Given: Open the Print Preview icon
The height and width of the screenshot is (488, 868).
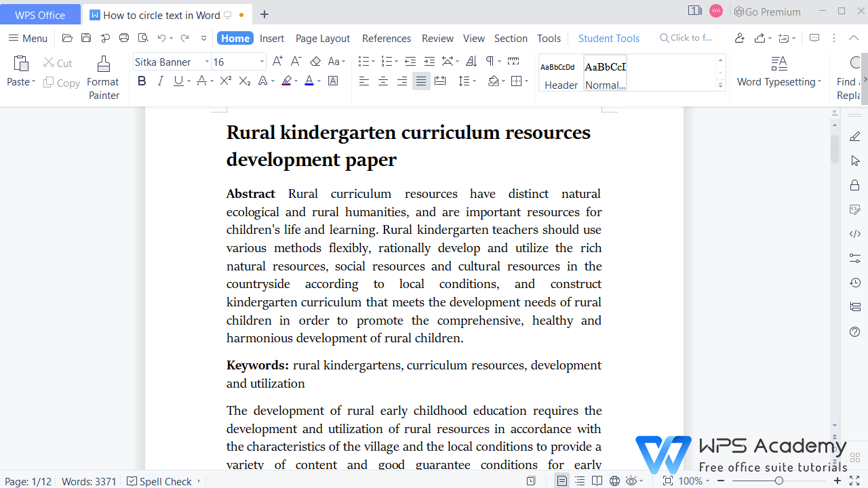Looking at the screenshot, I should pyautogui.click(x=143, y=39).
